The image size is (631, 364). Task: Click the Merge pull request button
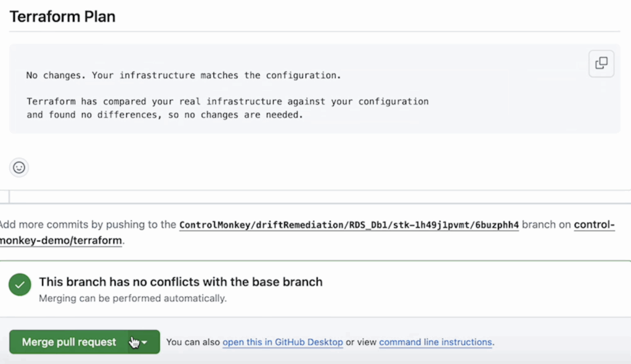click(68, 342)
